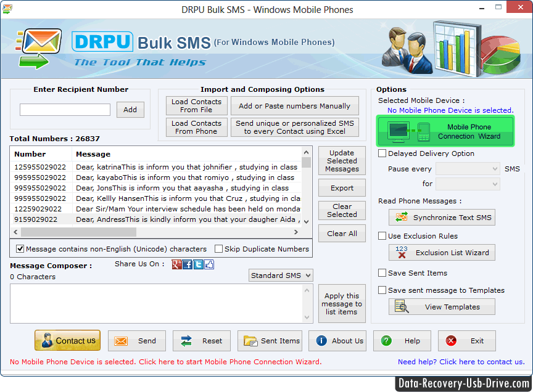
Task: Click Load Contacts From Phone
Action: click(x=196, y=128)
